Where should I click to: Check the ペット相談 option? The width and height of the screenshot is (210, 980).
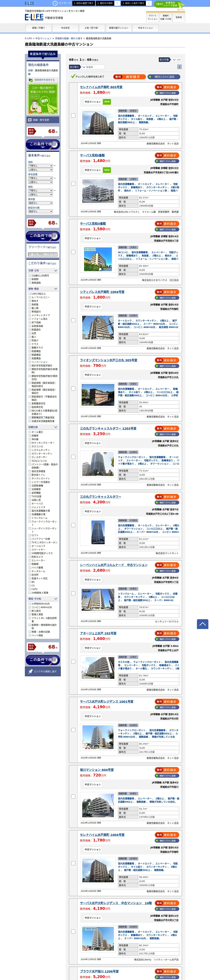[30, 635]
